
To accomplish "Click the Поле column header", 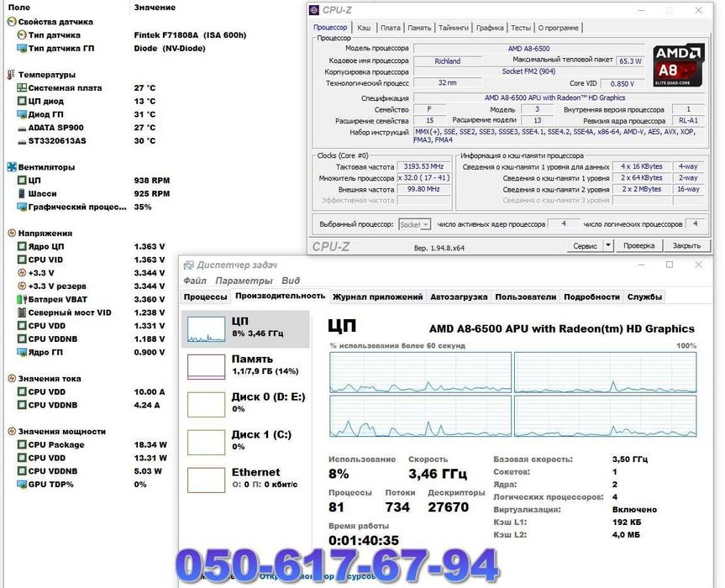I will (x=19, y=8).
